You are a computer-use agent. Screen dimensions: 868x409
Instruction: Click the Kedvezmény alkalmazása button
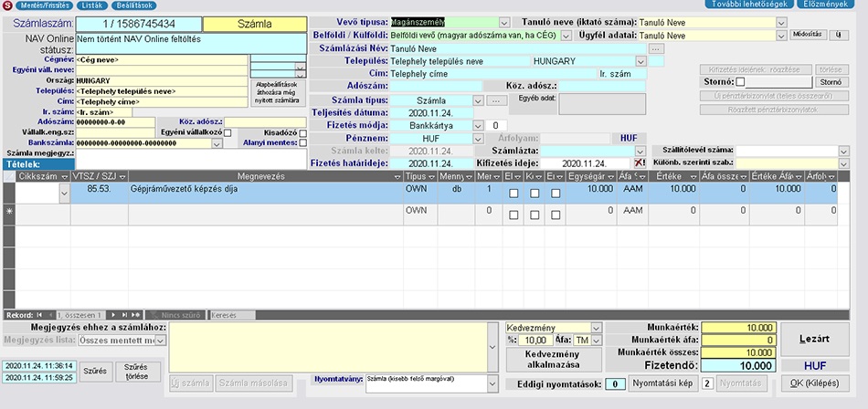point(553,358)
